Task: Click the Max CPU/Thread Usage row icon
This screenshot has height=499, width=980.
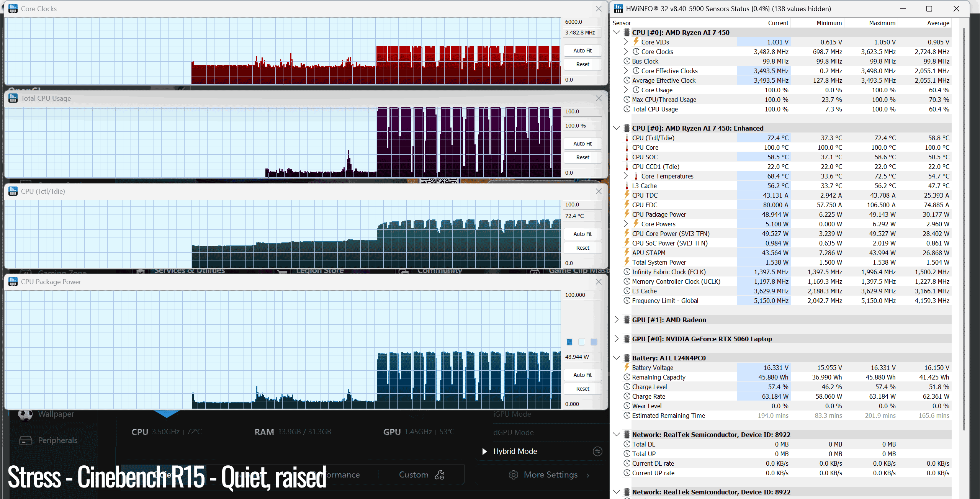Action: (627, 100)
